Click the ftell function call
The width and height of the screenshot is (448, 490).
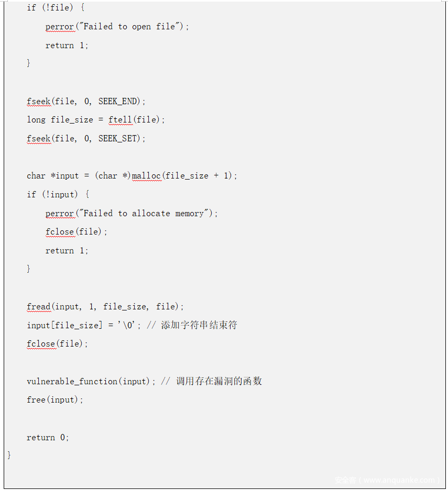(x=121, y=120)
